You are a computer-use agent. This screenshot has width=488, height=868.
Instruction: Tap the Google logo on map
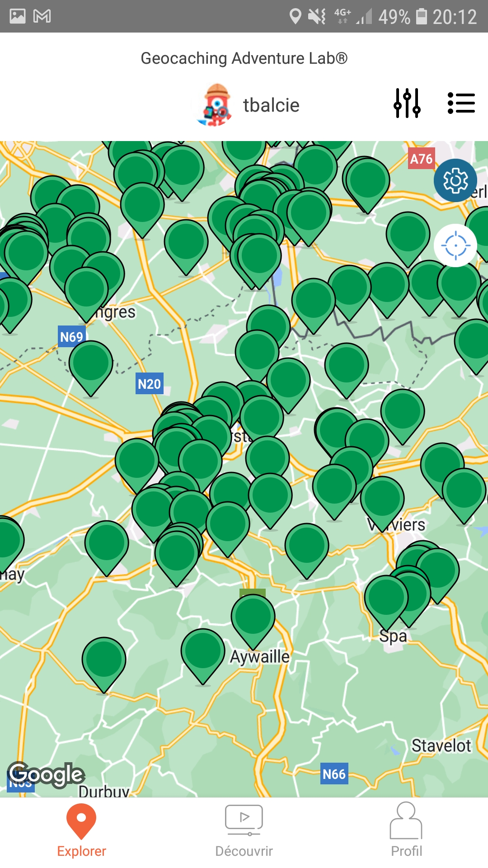(x=46, y=775)
